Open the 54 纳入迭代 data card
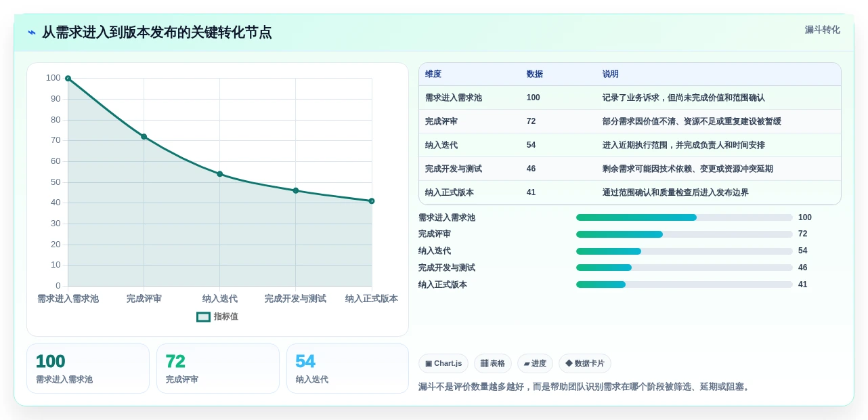 pyautogui.click(x=347, y=369)
